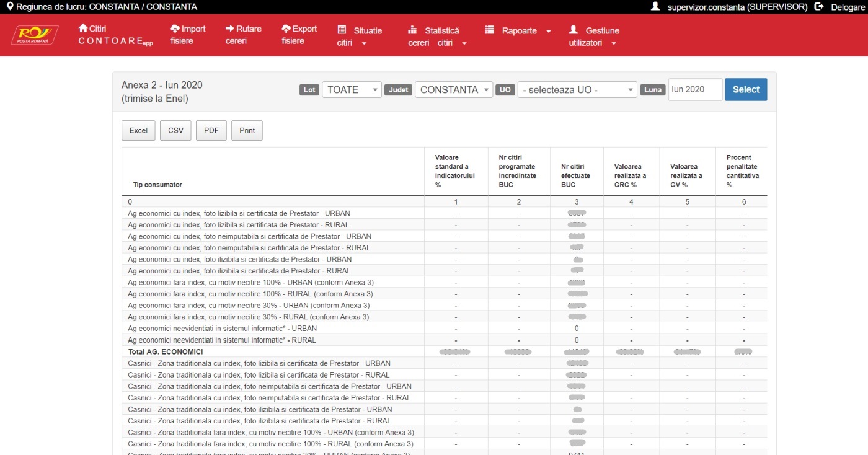Expand the Rapoarte dropdown menu
868x455 pixels.
[x=518, y=31]
